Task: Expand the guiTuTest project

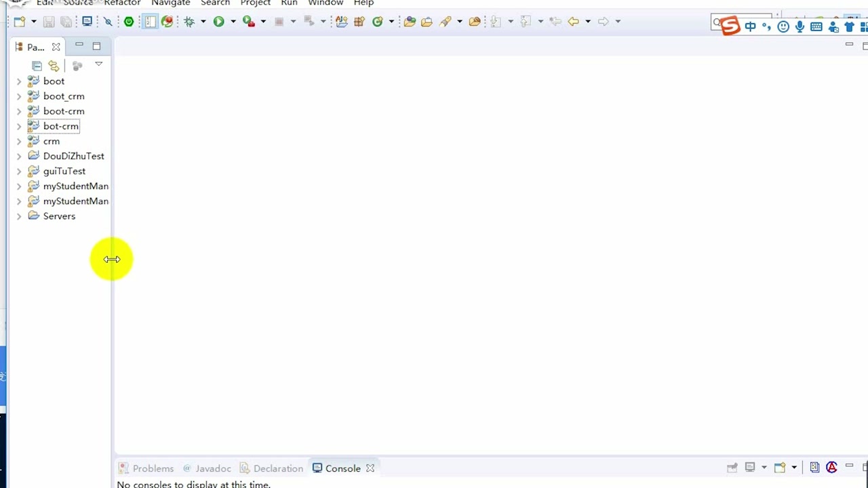Action: (19, 171)
